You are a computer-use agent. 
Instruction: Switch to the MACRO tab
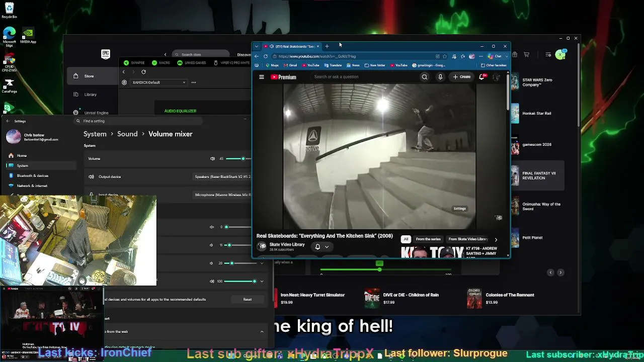click(162, 63)
